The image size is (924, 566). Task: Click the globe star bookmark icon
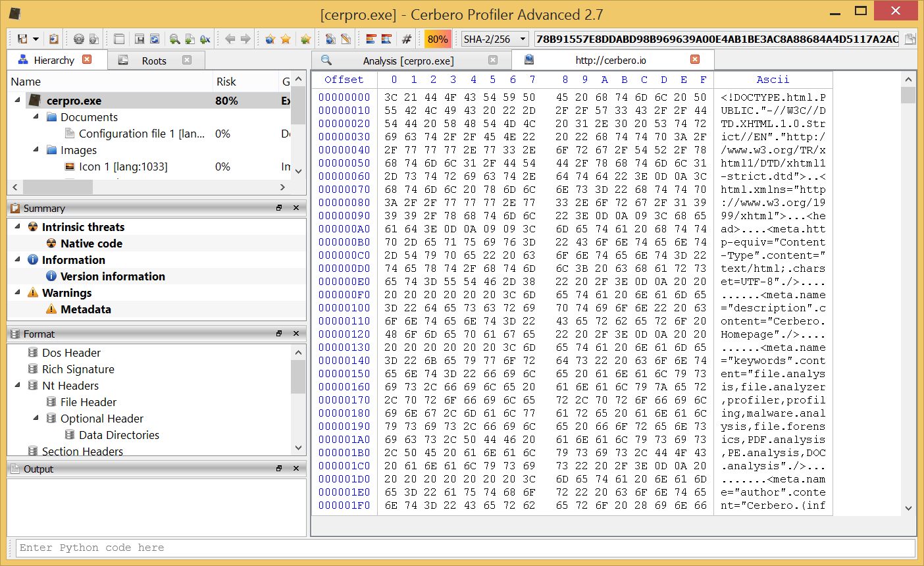[x=270, y=39]
